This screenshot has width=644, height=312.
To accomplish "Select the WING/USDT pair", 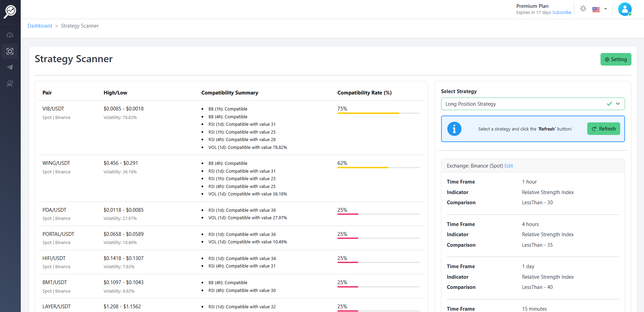I will pos(56,163).
